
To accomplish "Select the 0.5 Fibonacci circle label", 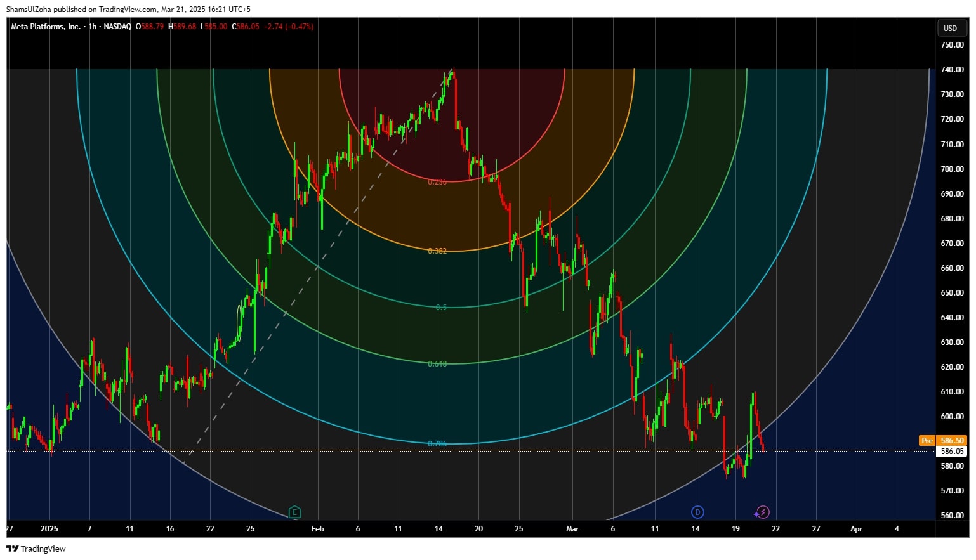I will 442,308.
